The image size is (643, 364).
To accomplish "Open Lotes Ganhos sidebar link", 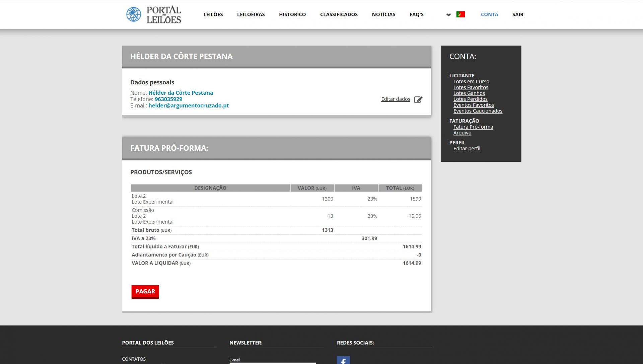I will coord(469,93).
